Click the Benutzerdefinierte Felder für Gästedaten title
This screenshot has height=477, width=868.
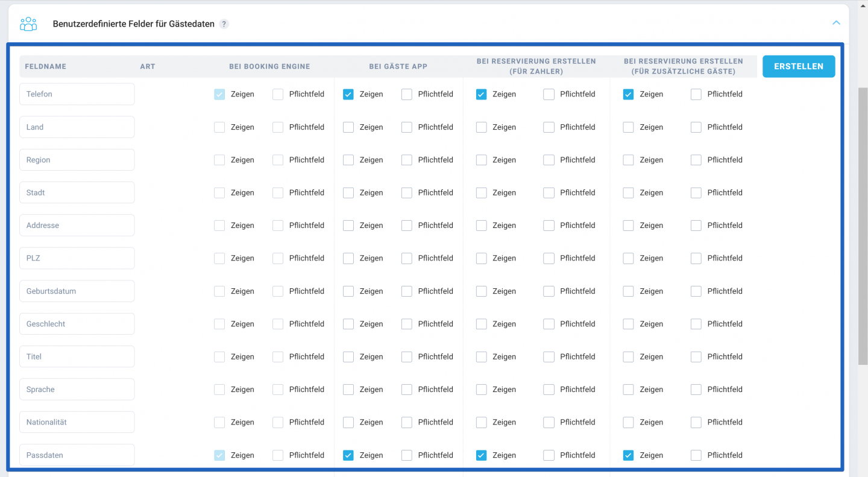coord(134,24)
